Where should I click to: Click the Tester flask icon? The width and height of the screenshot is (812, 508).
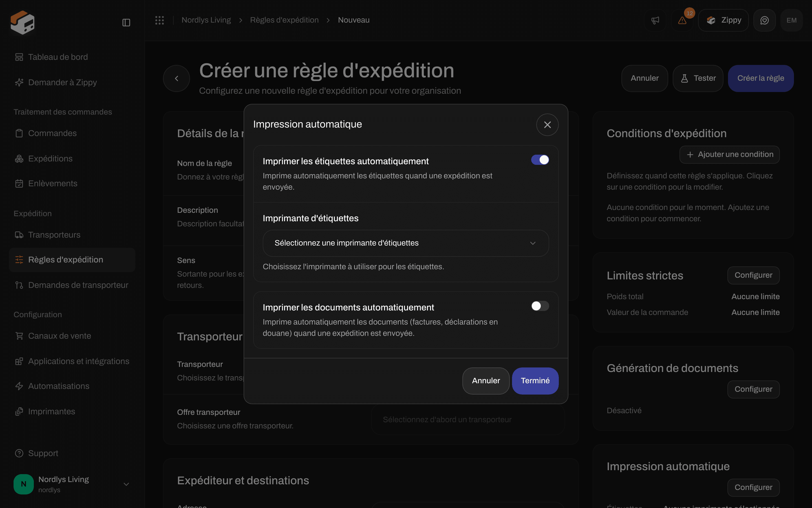tap(685, 78)
